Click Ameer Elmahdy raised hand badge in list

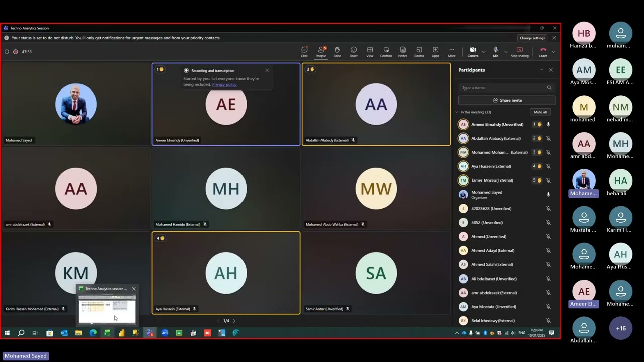click(x=537, y=124)
